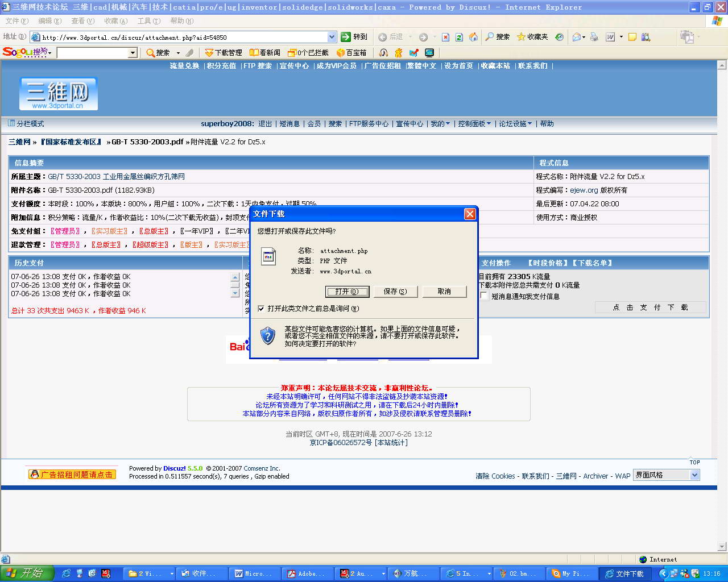The image size is (728, 582).
Task: Click popup blocker (0个已拦截) button
Action: [x=308, y=52]
